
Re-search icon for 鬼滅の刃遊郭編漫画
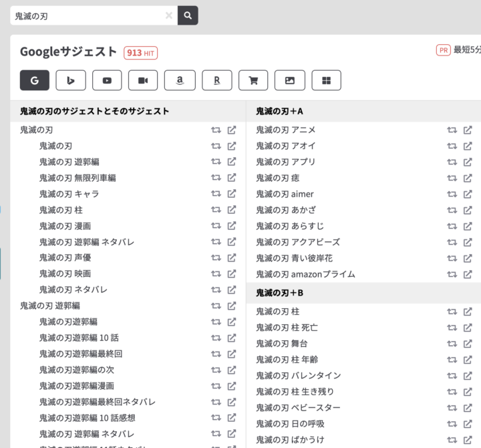tap(216, 386)
